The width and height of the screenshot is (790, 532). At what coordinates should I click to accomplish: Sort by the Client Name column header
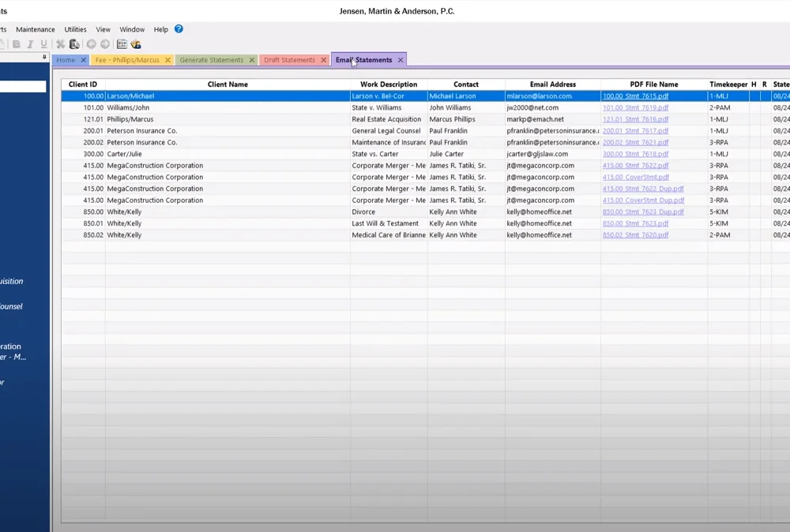click(x=228, y=84)
